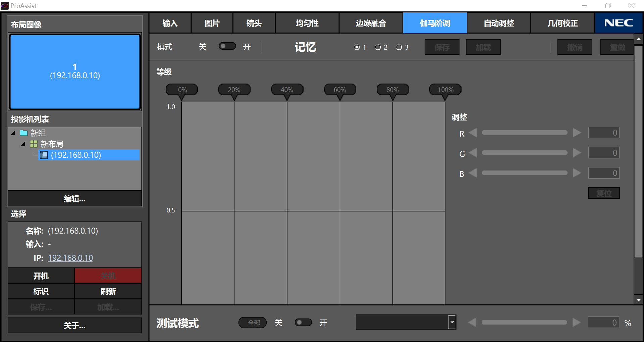
Task: Open the 几何校正 tab
Action: [x=562, y=23]
